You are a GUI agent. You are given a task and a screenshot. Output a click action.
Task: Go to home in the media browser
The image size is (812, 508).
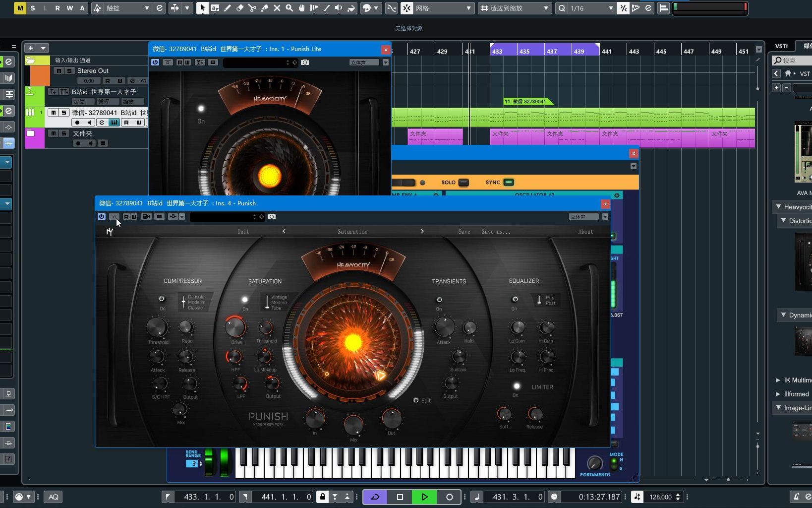[788, 73]
